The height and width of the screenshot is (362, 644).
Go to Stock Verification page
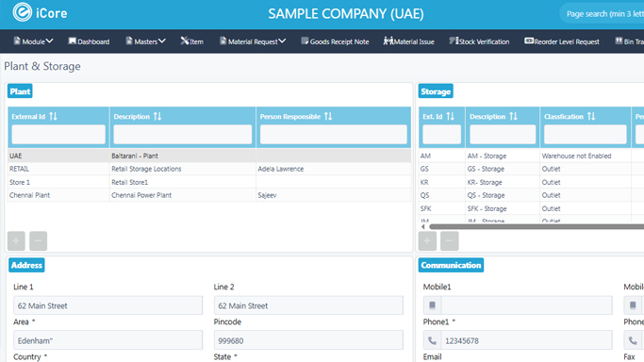[x=479, y=41]
